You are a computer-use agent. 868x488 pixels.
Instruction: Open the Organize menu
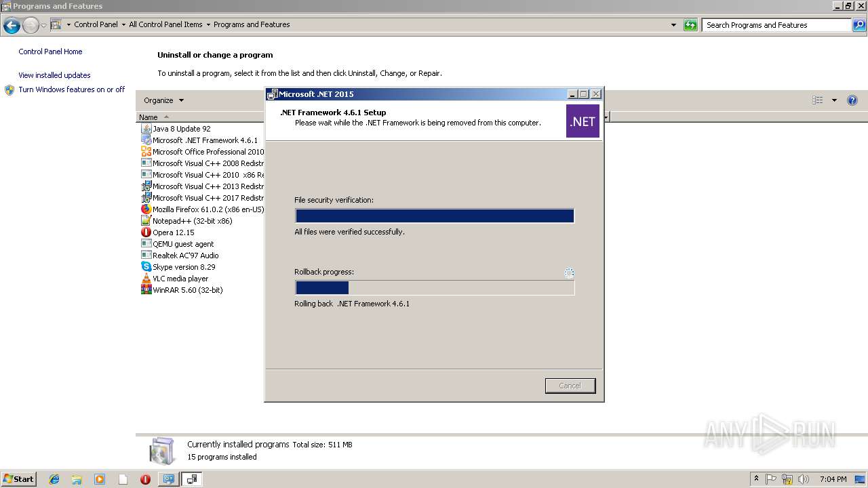[163, 100]
